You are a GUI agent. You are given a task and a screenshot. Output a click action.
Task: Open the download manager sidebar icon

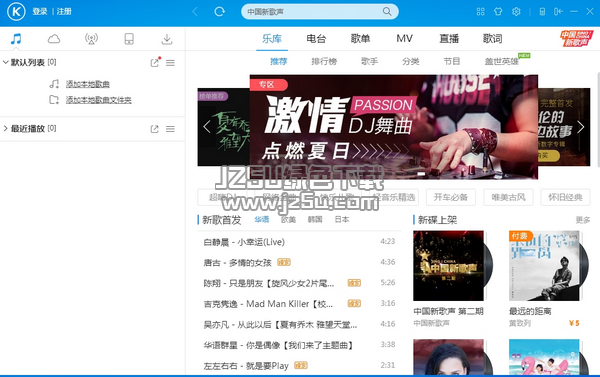pos(166,39)
